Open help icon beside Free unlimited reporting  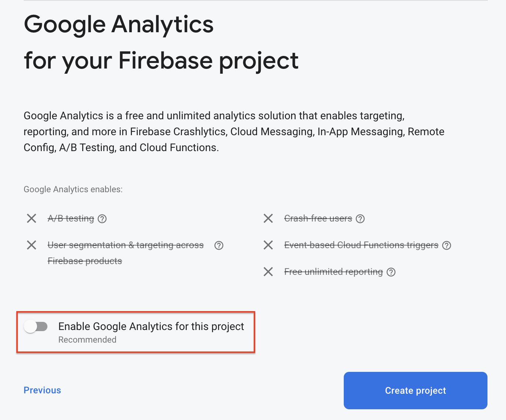[391, 272]
